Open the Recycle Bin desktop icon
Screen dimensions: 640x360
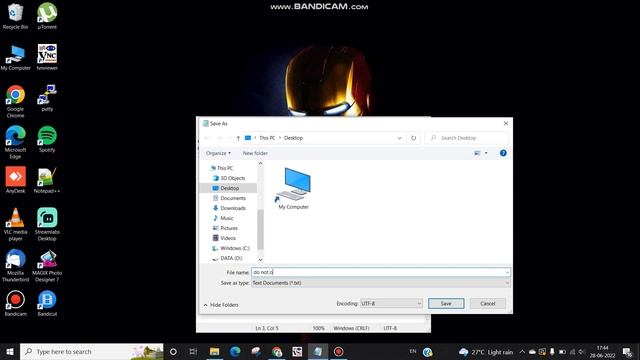pyautogui.click(x=16, y=16)
